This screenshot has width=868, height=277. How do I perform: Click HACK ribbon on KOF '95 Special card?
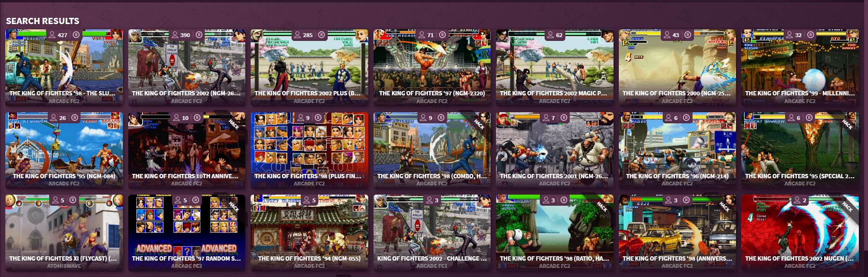pos(847,124)
